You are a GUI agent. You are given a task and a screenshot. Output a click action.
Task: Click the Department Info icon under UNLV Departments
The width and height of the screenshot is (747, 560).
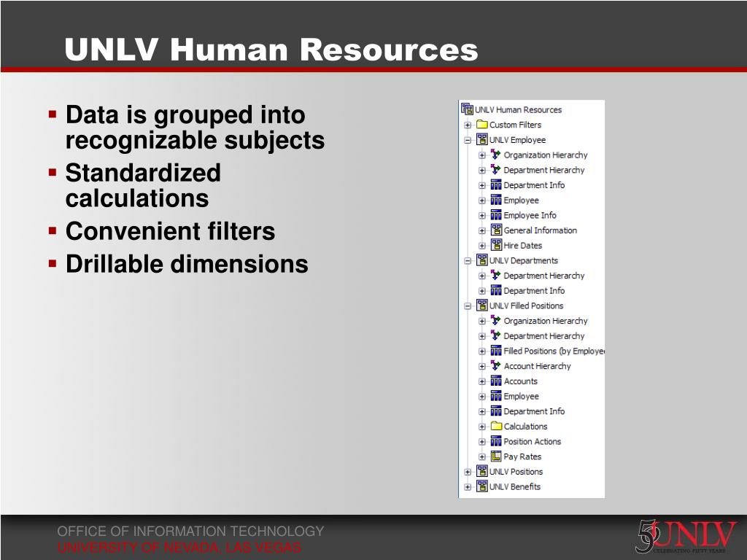click(496, 290)
